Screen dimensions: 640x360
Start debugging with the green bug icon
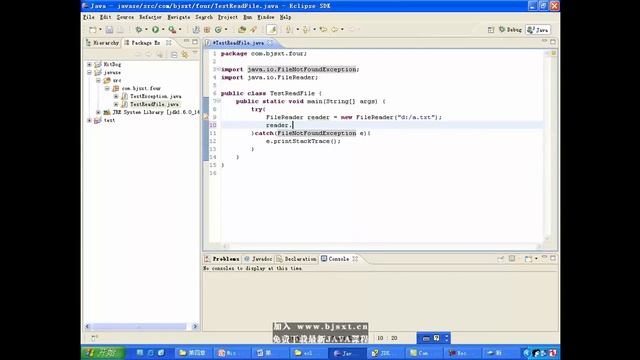click(x=139, y=29)
